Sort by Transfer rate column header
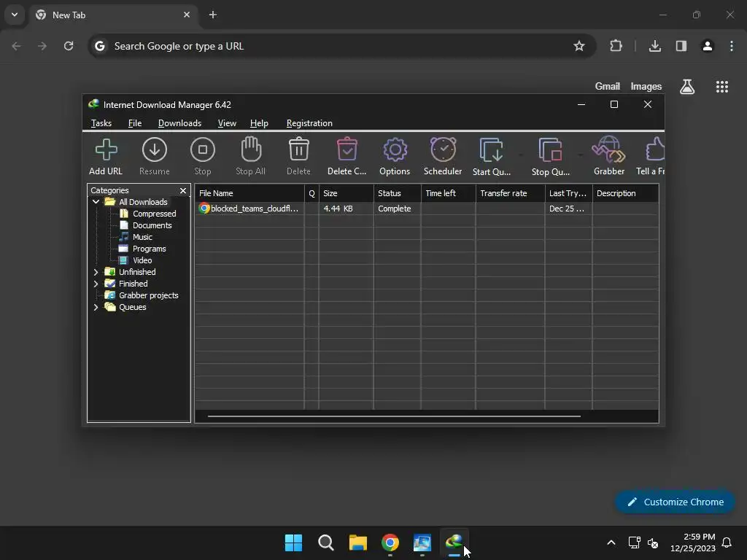The width and height of the screenshot is (747, 560). pyautogui.click(x=510, y=193)
